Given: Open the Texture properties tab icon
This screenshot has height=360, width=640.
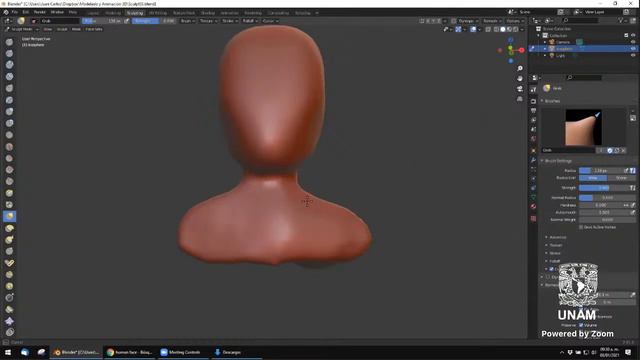Looking at the screenshot, I should 533,219.
